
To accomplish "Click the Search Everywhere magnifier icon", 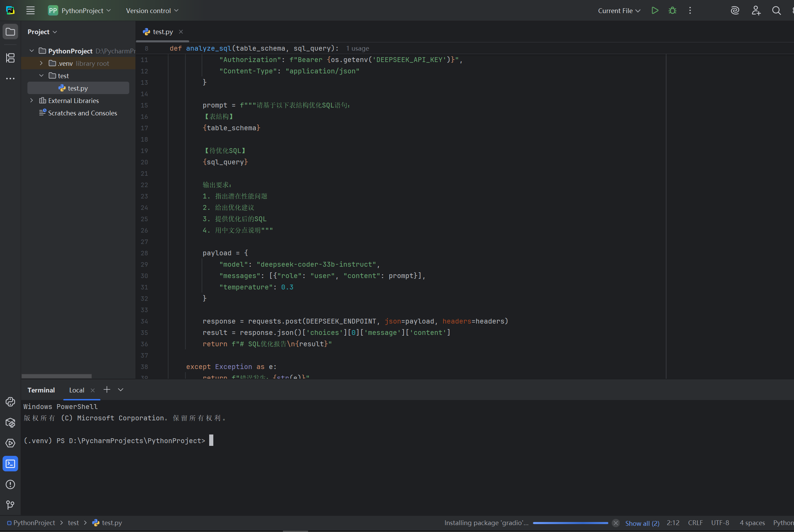I will [x=776, y=11].
